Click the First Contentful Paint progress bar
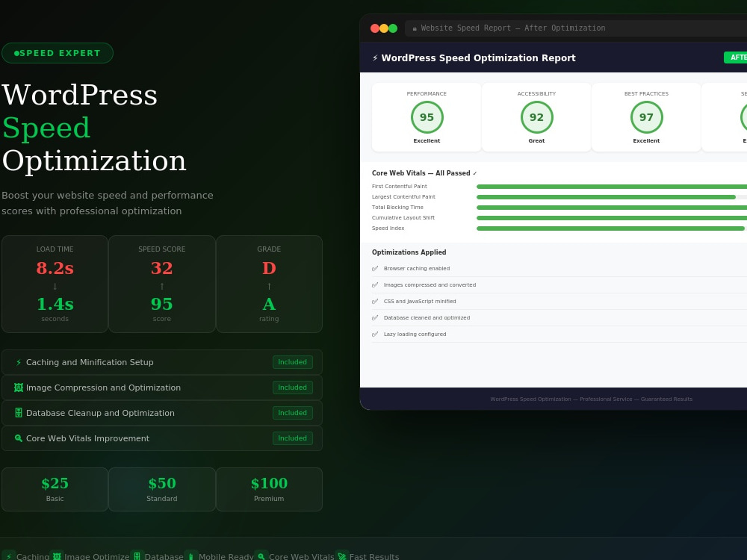This screenshot has width=747, height=560. pos(612,187)
